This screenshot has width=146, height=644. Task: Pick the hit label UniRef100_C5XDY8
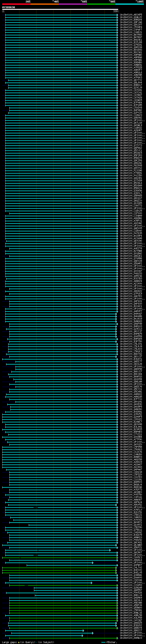pyautogui.click(x=131, y=108)
